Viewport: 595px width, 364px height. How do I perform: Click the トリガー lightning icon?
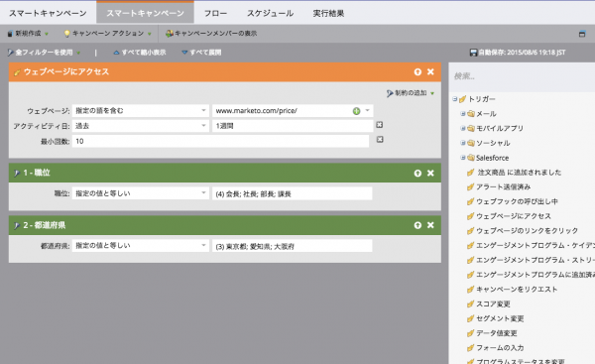pos(462,99)
